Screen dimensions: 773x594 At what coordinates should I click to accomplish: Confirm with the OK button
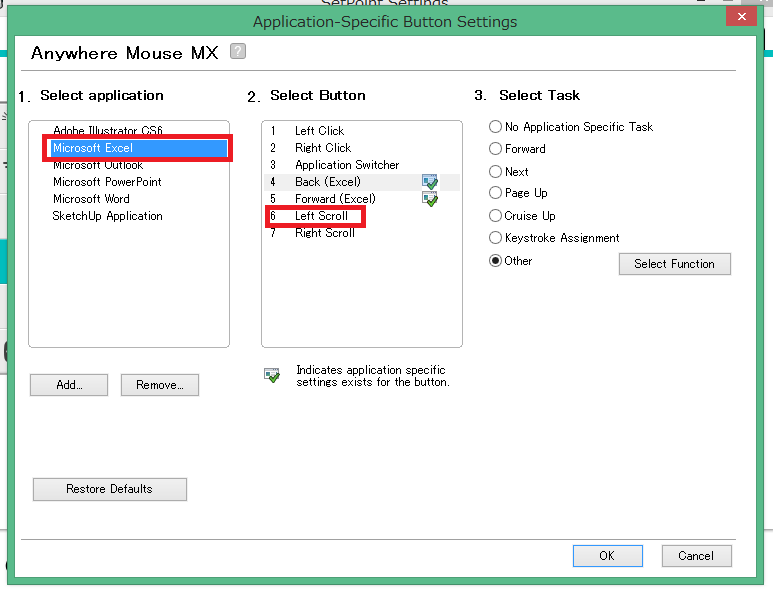coord(607,556)
